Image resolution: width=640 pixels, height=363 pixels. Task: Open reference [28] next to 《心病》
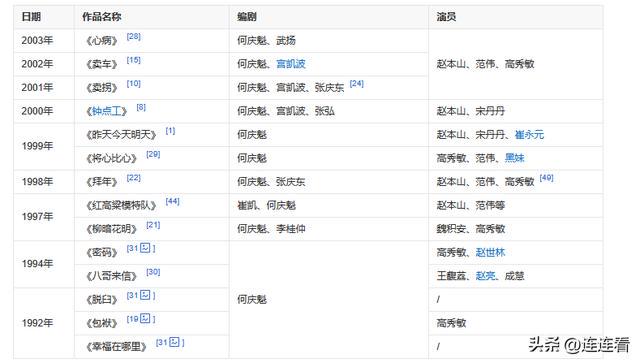coord(133,36)
